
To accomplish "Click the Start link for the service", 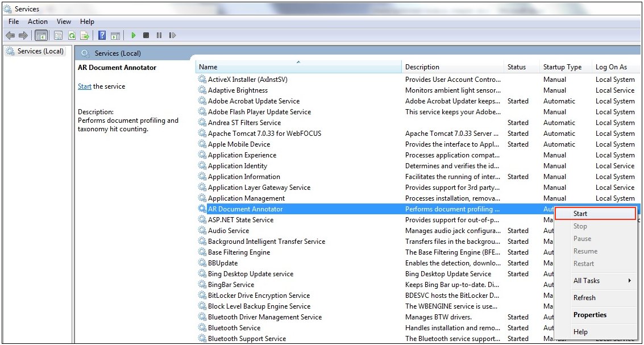I will point(85,86).
